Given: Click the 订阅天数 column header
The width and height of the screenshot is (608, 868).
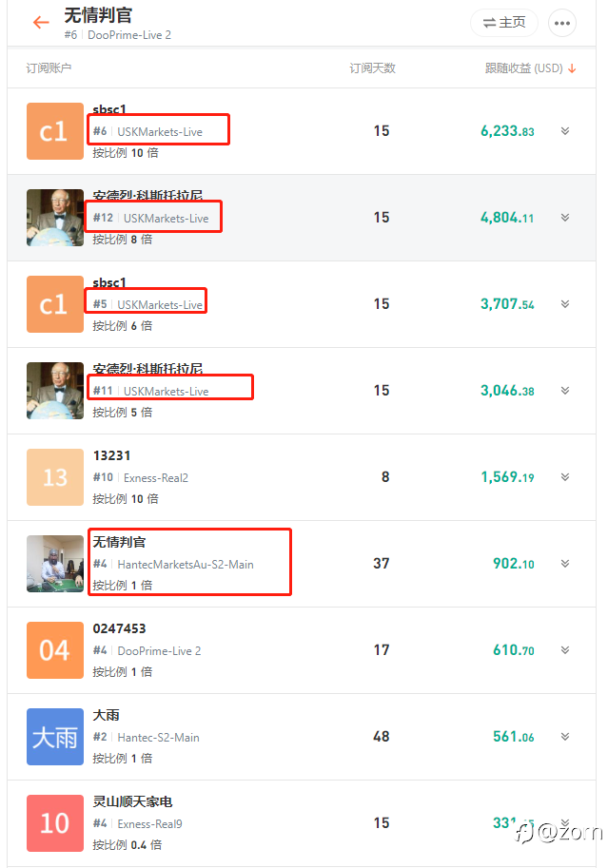Looking at the screenshot, I should point(372,68).
